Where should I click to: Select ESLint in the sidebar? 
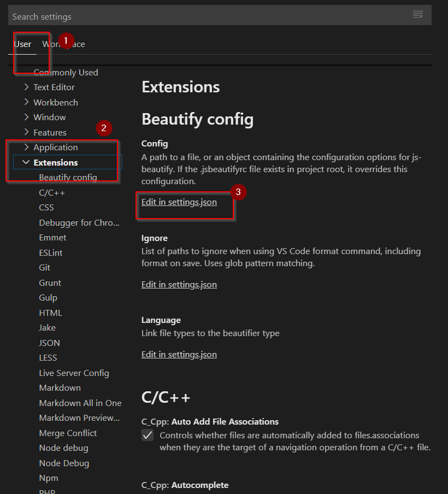click(x=50, y=252)
